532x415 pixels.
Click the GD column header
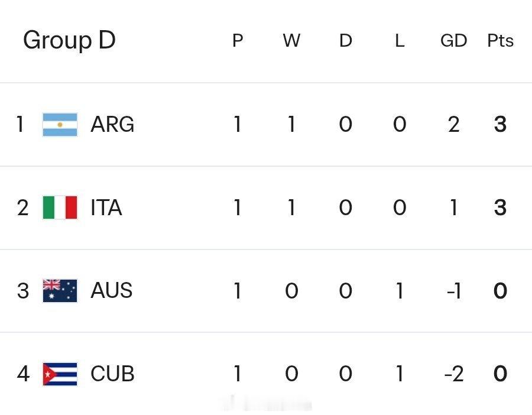click(x=453, y=41)
